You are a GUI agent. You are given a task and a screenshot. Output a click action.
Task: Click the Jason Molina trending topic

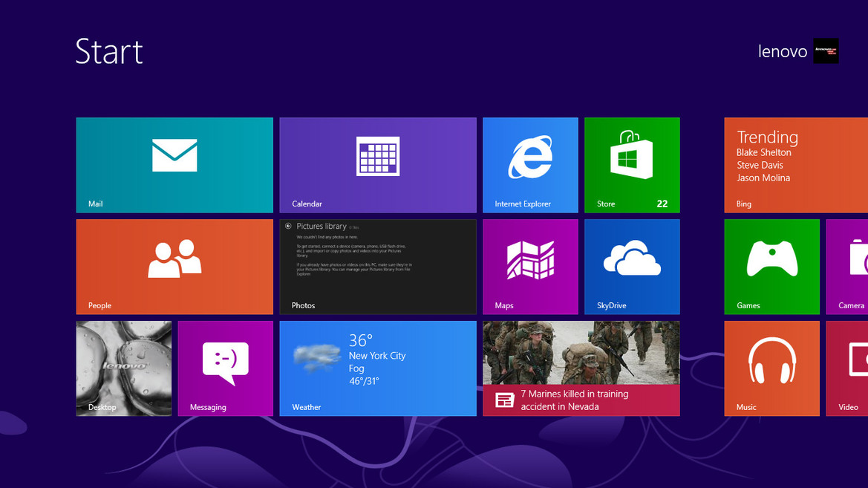click(x=763, y=178)
